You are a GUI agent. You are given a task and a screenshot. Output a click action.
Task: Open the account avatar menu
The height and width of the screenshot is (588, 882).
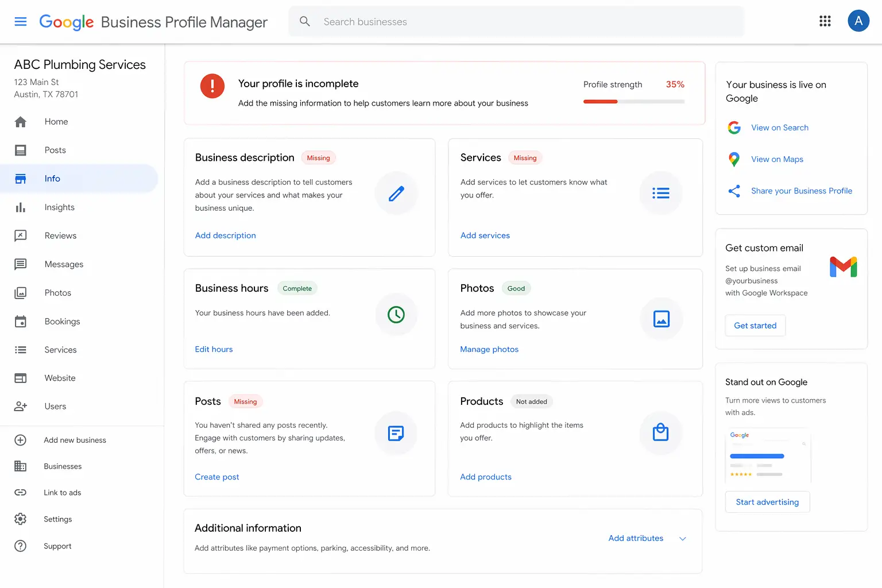tap(858, 21)
